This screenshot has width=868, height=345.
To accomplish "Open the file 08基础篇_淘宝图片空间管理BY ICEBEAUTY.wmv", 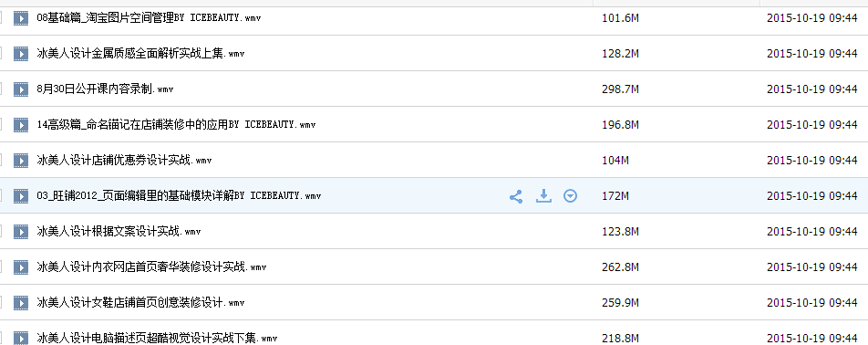I will coord(149,17).
